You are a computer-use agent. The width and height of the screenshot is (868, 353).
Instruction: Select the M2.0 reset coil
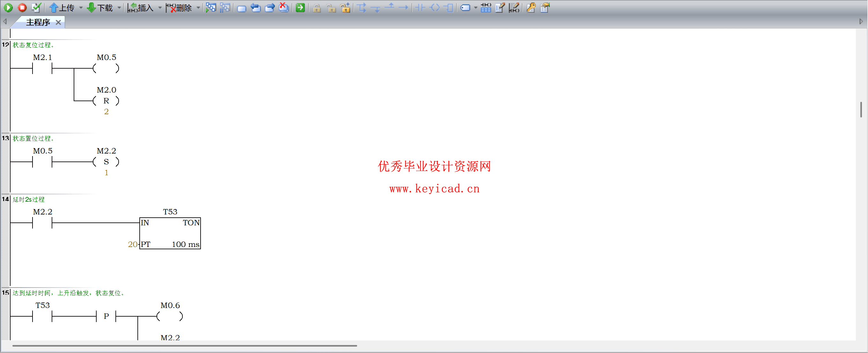(x=106, y=101)
